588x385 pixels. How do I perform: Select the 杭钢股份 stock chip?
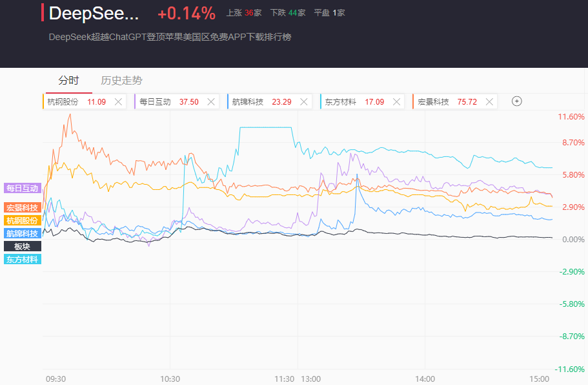pyautogui.click(x=84, y=101)
